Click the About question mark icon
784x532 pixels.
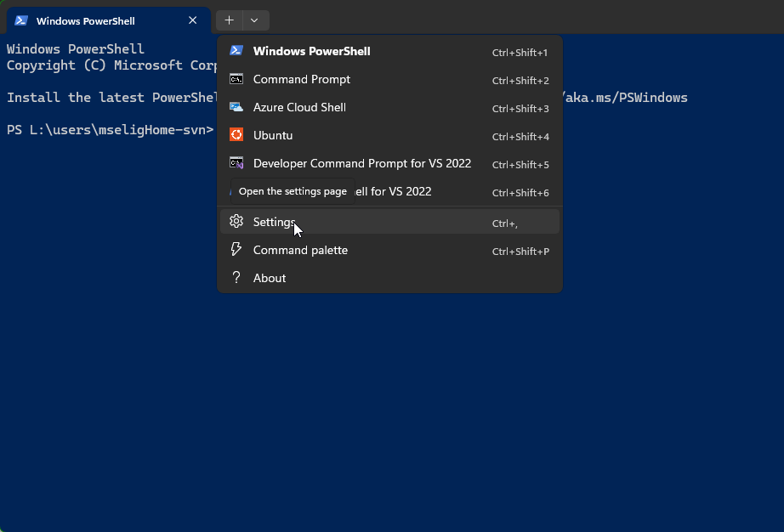pyautogui.click(x=236, y=278)
